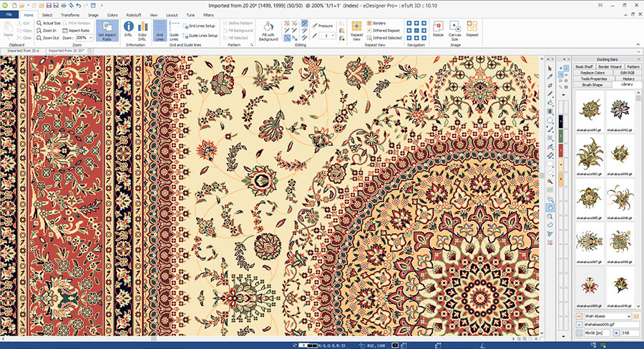The image size is (644, 349).
Task: Open file with folder icon in quick access
Action: (21, 6)
